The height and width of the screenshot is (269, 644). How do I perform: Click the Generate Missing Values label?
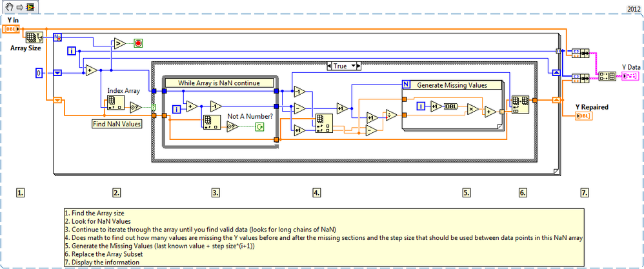tap(457, 85)
